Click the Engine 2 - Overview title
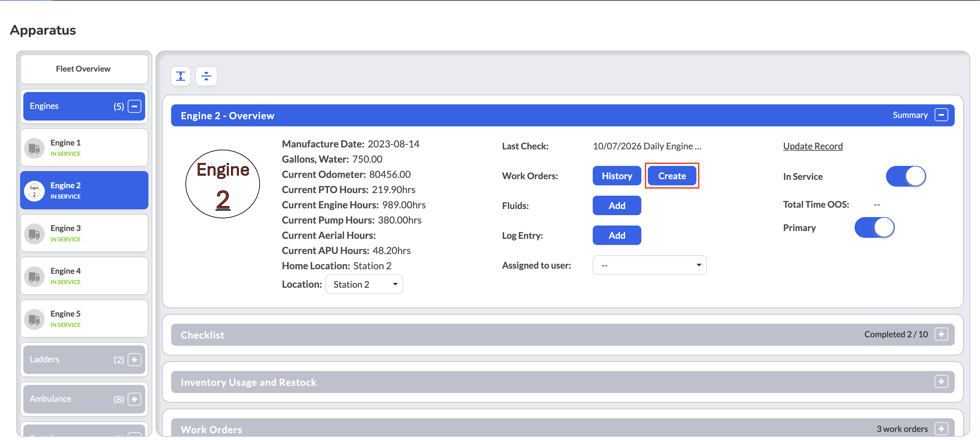Image resolution: width=980 pixels, height=440 pixels. click(x=227, y=116)
